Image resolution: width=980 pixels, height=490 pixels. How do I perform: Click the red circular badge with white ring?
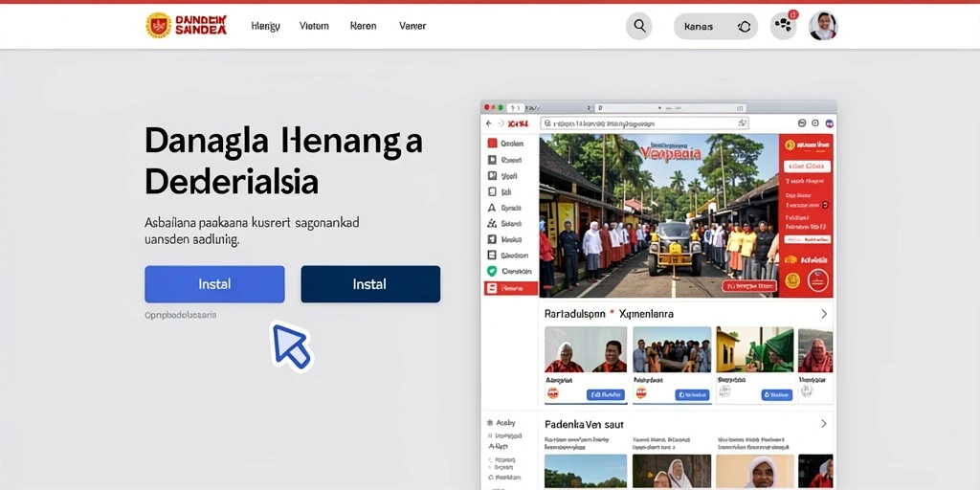click(818, 280)
